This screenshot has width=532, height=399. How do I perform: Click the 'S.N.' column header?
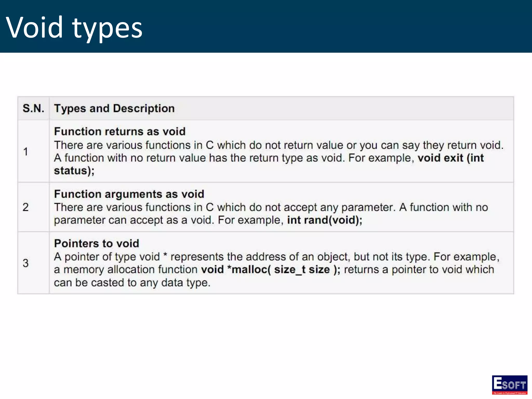[x=33, y=108]
